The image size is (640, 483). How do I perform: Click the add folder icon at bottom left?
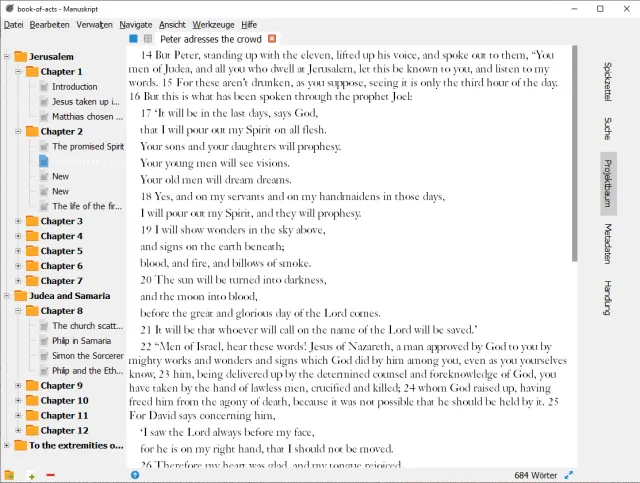coord(9,475)
